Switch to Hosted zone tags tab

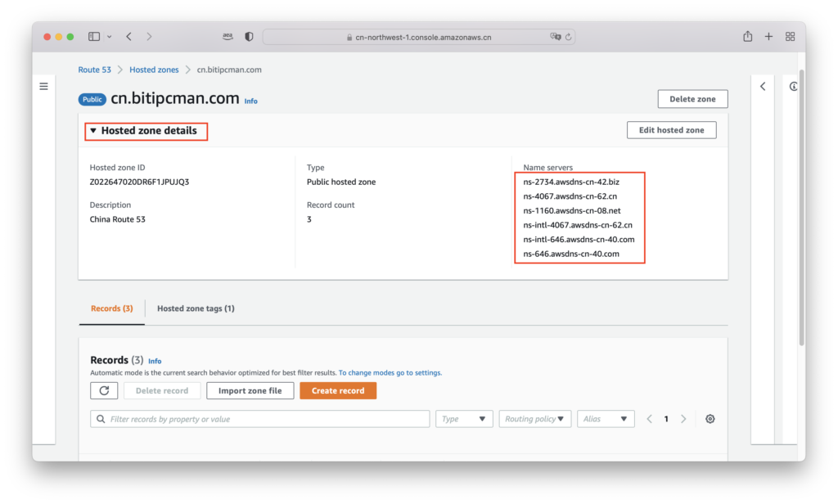click(x=196, y=308)
